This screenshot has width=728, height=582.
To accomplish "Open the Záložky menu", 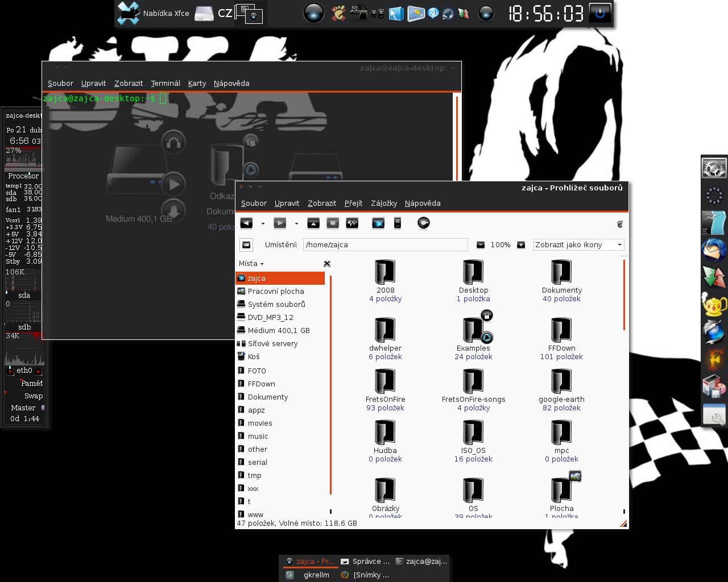I will point(384,203).
